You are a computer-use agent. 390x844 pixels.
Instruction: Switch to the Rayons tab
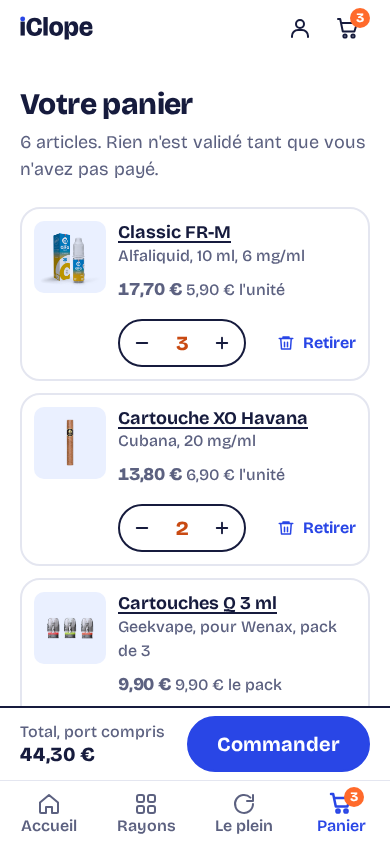[x=146, y=813]
